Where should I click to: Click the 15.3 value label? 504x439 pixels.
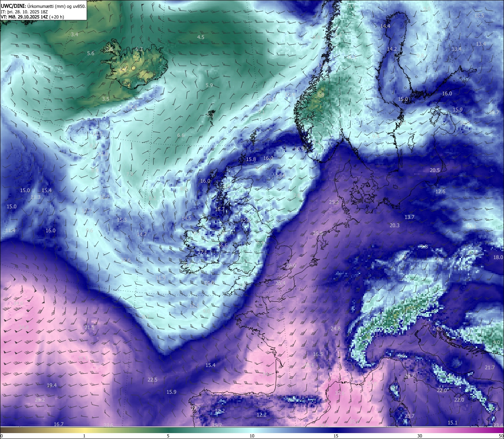point(122,220)
